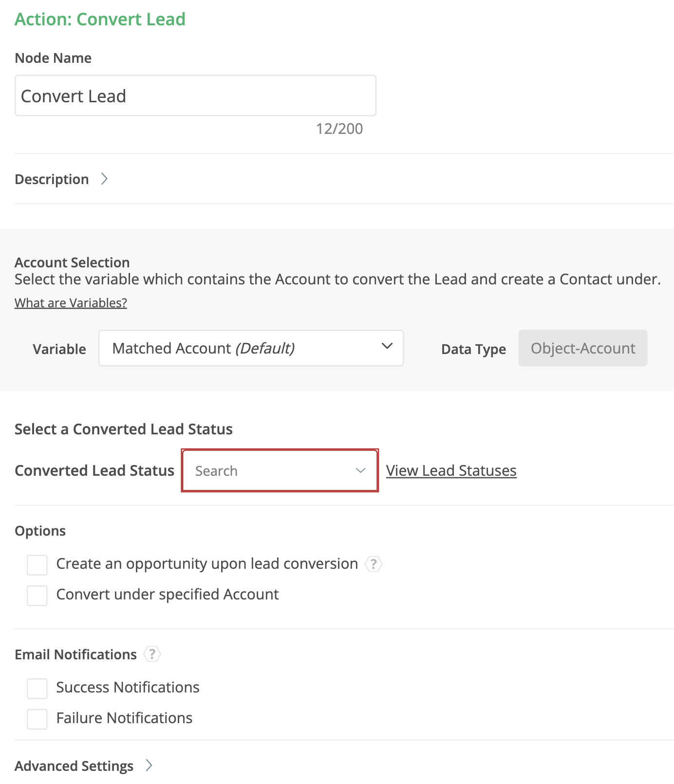Check the Convert under specified Account box
This screenshot has height=784, width=674.
(37, 596)
